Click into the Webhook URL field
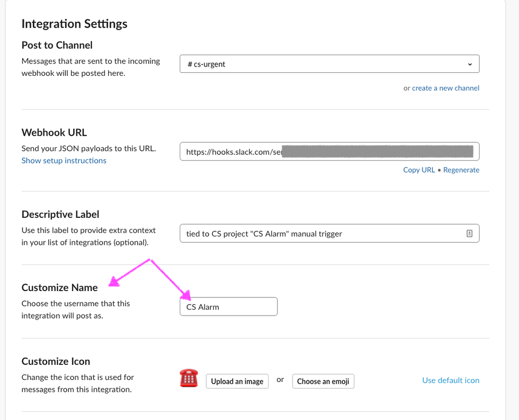Image resolution: width=519 pixels, height=420 pixels. tap(329, 152)
